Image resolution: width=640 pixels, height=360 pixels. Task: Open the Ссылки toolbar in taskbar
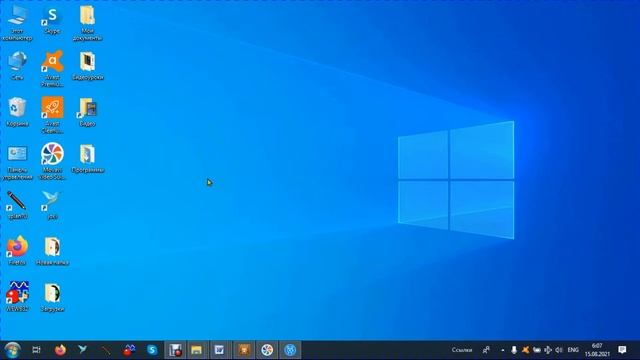click(x=462, y=350)
